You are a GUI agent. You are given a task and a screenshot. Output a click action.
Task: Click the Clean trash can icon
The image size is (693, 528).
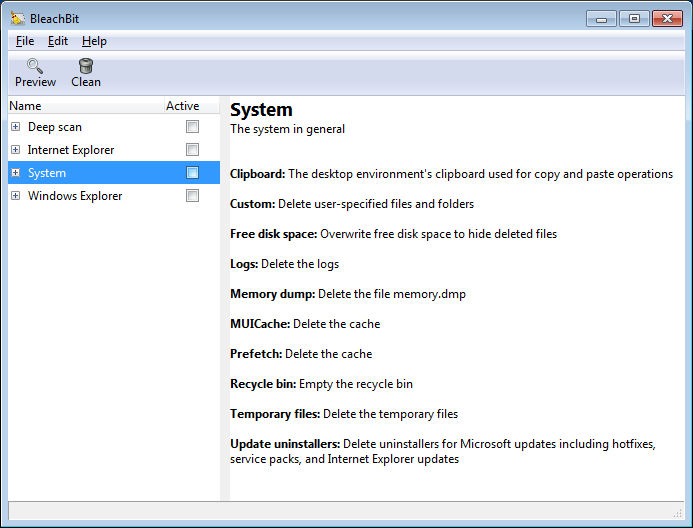[86, 66]
